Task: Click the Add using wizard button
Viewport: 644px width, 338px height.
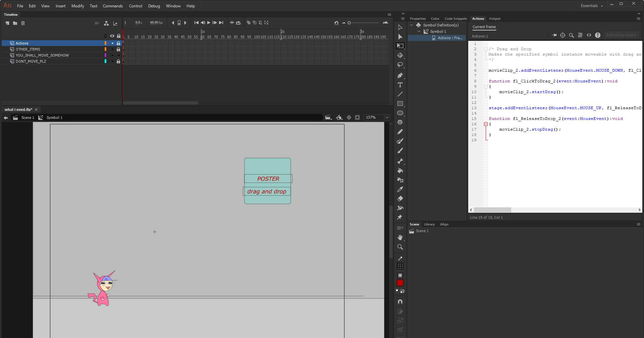Action: [x=621, y=35]
